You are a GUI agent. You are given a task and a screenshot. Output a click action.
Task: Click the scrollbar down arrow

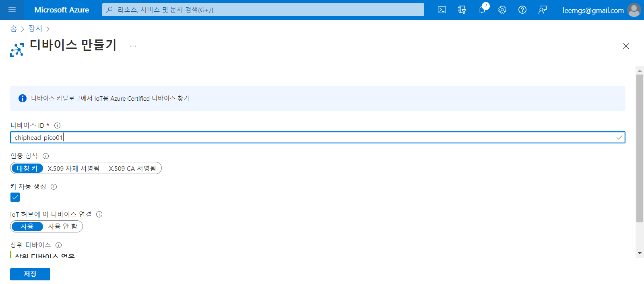[640, 253]
